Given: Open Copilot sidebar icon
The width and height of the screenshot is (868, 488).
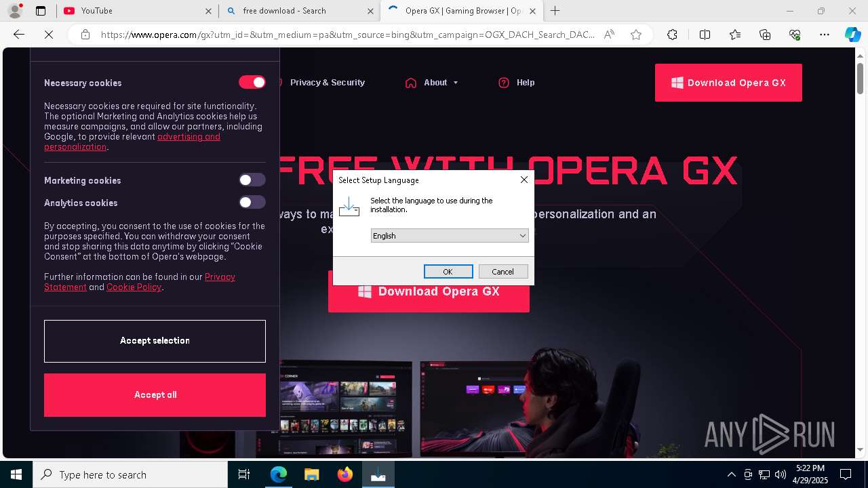Looking at the screenshot, I should pyautogui.click(x=853, y=35).
